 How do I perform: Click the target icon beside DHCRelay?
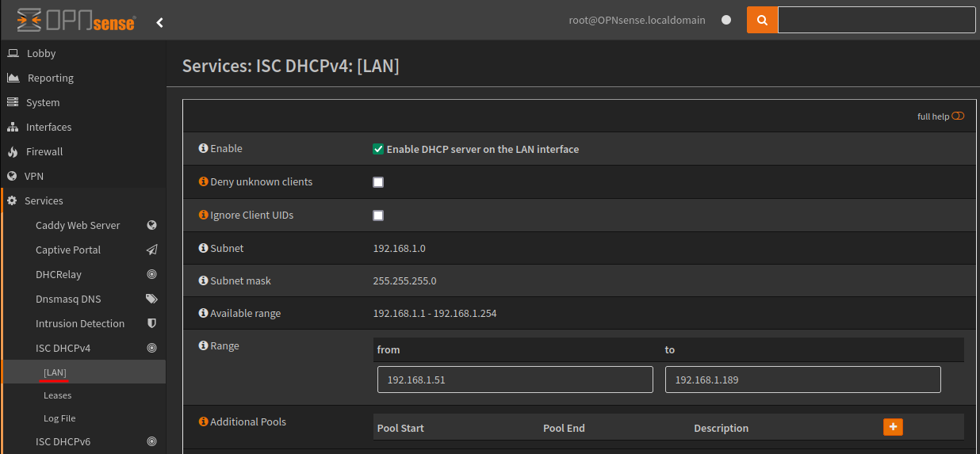pyautogui.click(x=152, y=274)
